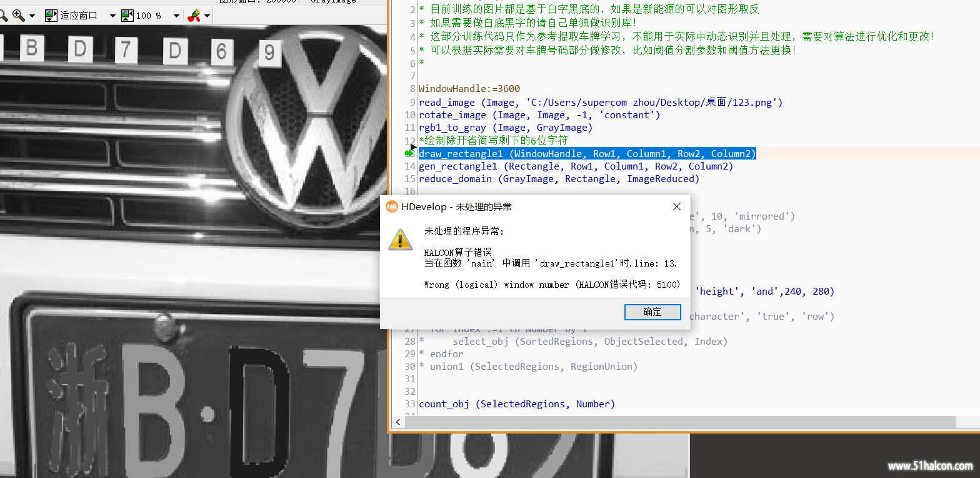980x478 pixels.
Task: Click the horizontal scrollbar of the code editor
Action: [x=681, y=422]
